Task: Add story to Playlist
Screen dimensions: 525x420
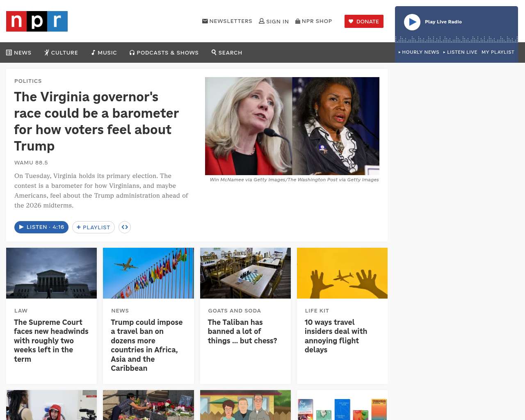Action: (x=93, y=227)
